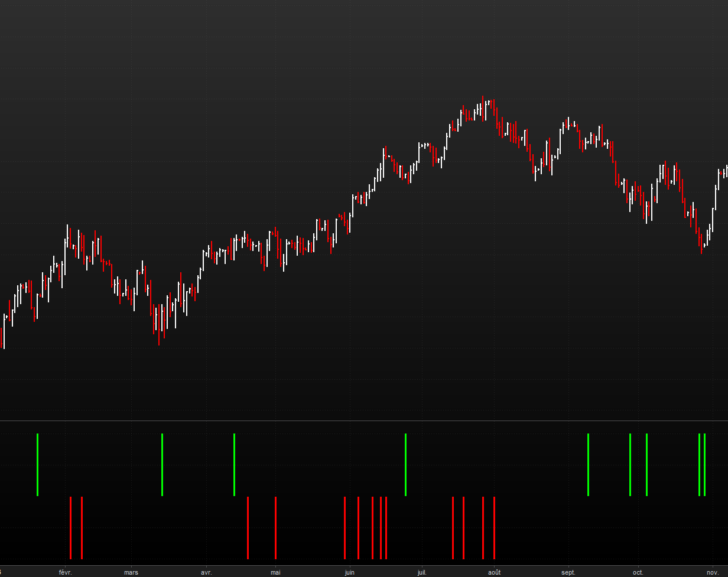The image size is (728, 577).
Task: Select the green signal bar in mid-March
Action: pos(162,465)
